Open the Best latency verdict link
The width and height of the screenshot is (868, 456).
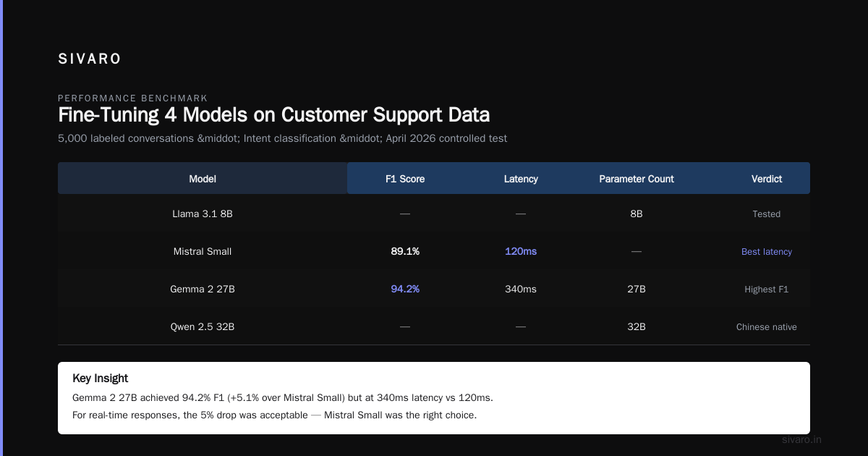(x=767, y=252)
